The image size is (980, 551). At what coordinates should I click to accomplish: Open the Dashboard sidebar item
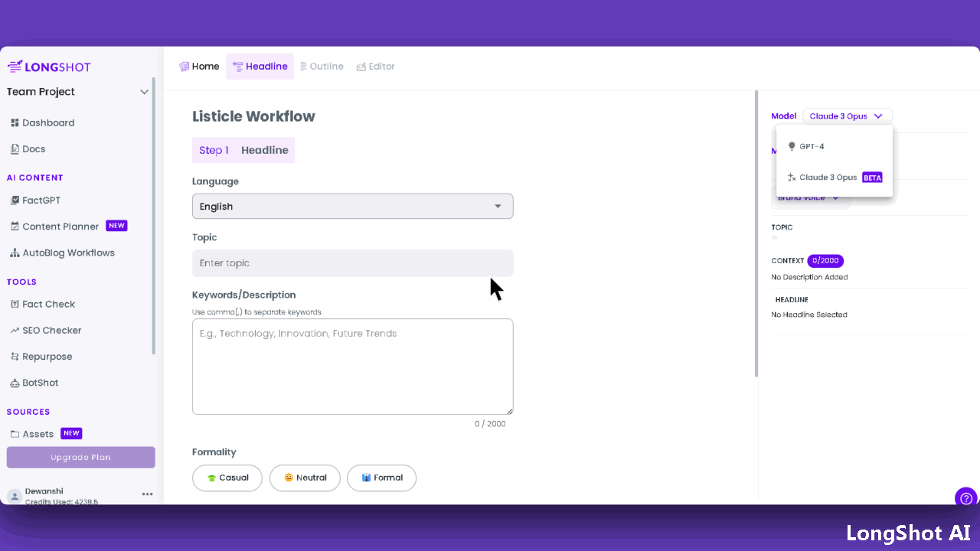42,122
